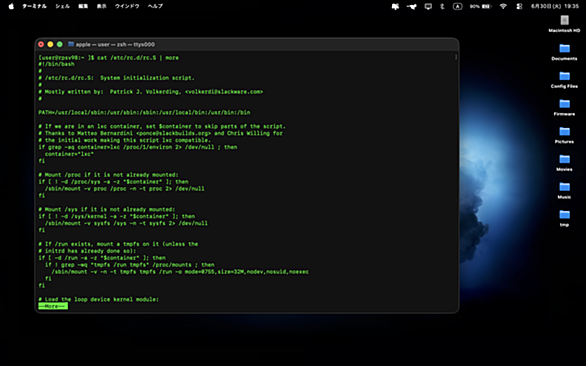Click the 'Thanks to Matteo Bernardini' comment line

coord(160,133)
